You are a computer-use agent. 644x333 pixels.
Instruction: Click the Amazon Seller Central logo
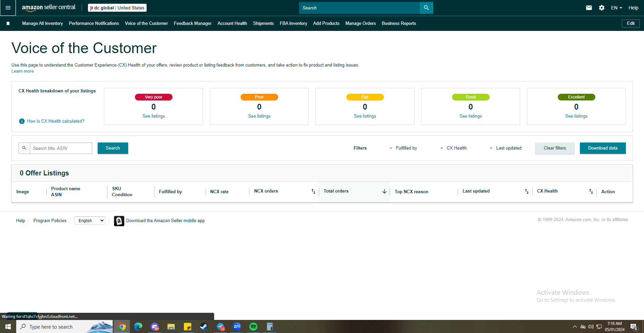[x=49, y=7]
